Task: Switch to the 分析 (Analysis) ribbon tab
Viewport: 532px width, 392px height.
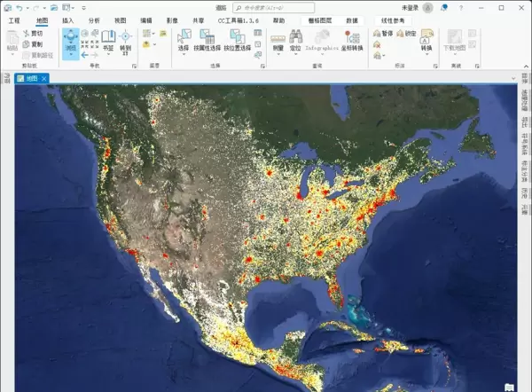Action: tap(94, 20)
